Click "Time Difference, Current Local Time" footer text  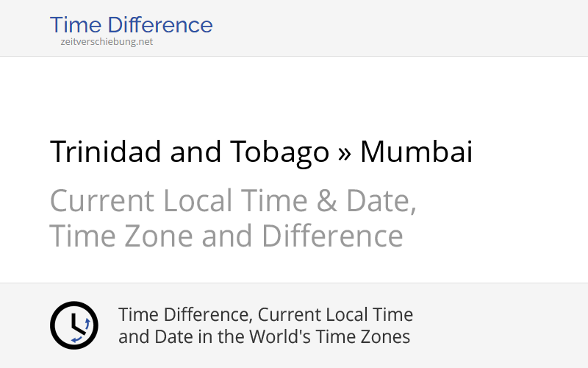click(x=265, y=315)
